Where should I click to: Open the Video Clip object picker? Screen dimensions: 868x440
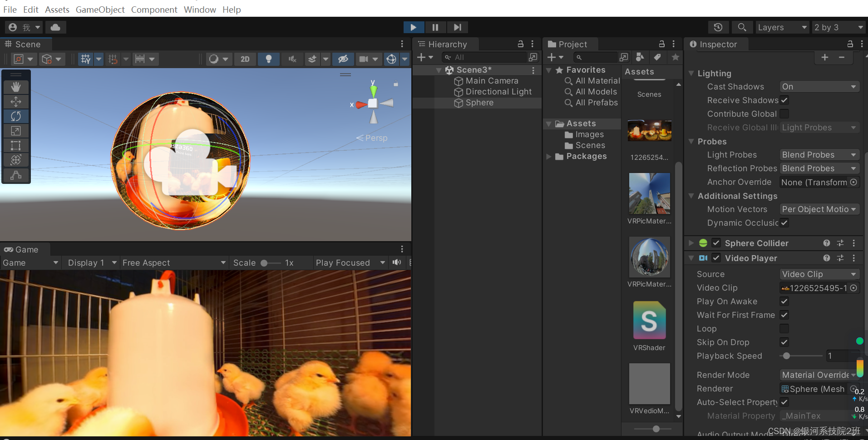(853, 287)
